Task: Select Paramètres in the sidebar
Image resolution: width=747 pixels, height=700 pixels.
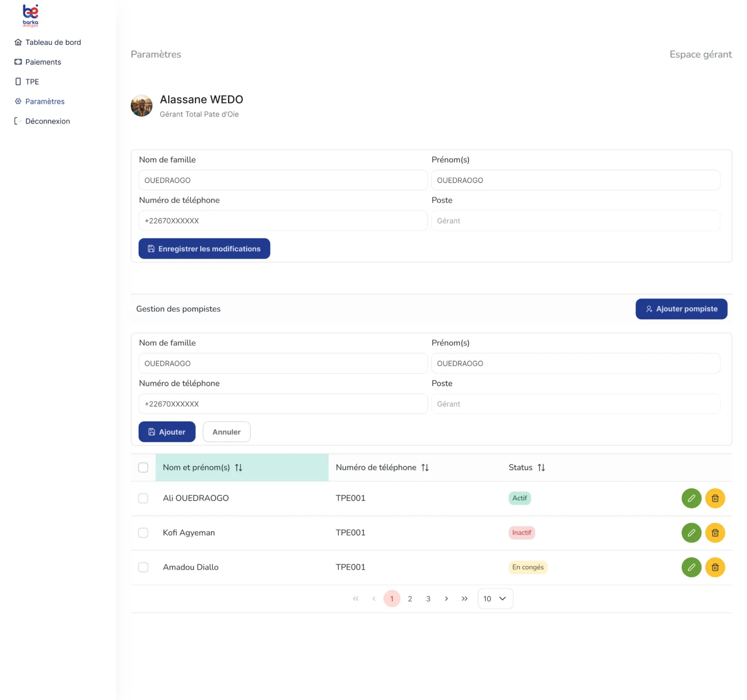Action: tap(40, 101)
